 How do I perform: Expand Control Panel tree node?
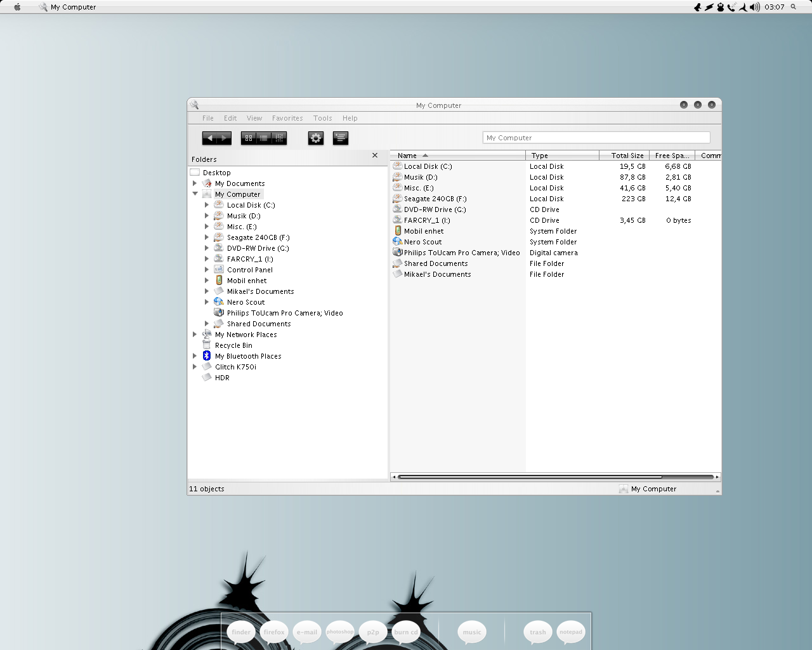207,270
